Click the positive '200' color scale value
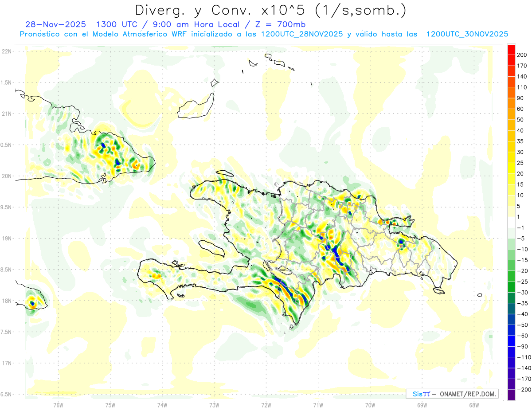Viewport: 532px width, 411px height. (522, 55)
